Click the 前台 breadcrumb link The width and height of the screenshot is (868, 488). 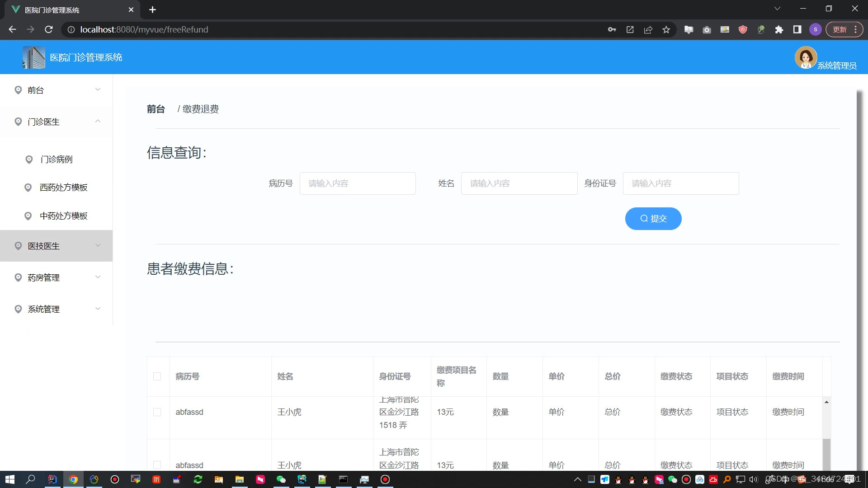(156, 109)
